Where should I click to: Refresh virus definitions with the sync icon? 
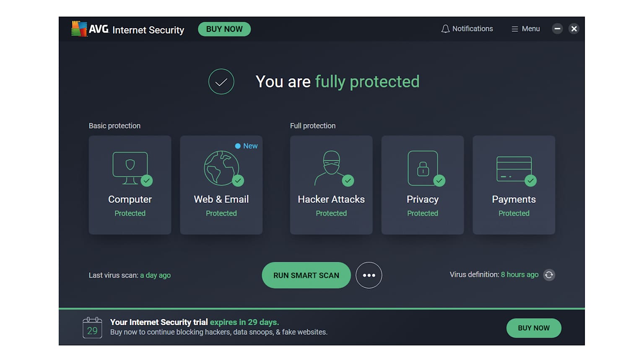click(x=550, y=275)
